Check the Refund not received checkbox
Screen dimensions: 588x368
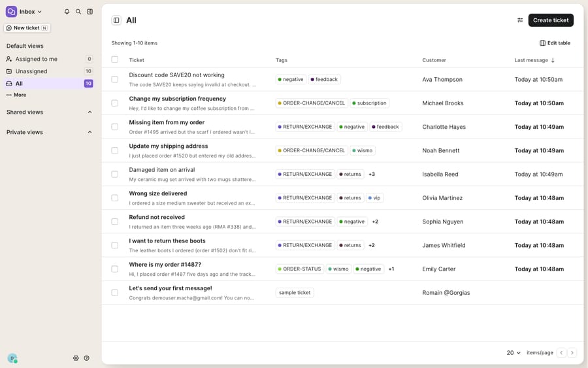point(115,222)
